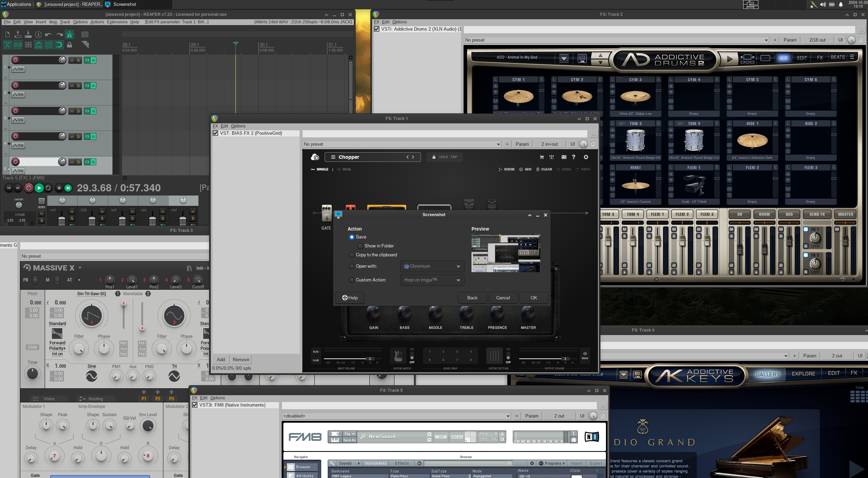Click the Addictive Drums 2 play button
This screenshot has height=478, width=868.
click(x=729, y=59)
